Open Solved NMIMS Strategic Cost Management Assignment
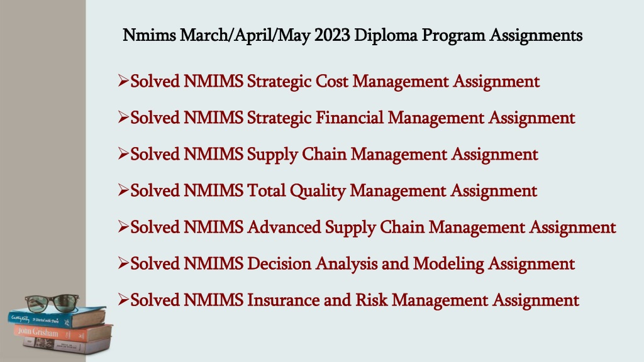Screen dimensions: 644x362 [x=335, y=82]
